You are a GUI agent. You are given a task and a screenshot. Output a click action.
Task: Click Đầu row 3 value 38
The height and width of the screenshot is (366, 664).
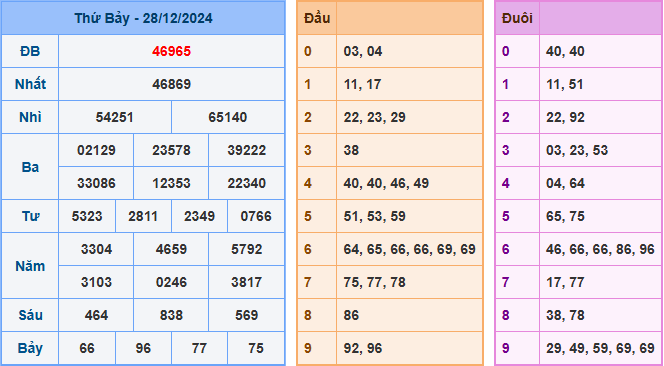[x=351, y=150]
